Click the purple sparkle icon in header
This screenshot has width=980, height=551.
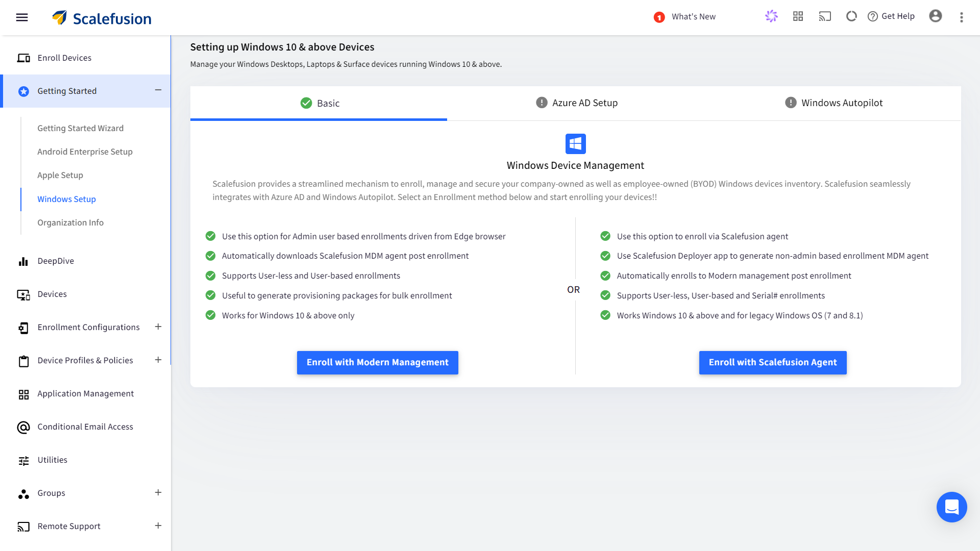[x=771, y=16]
